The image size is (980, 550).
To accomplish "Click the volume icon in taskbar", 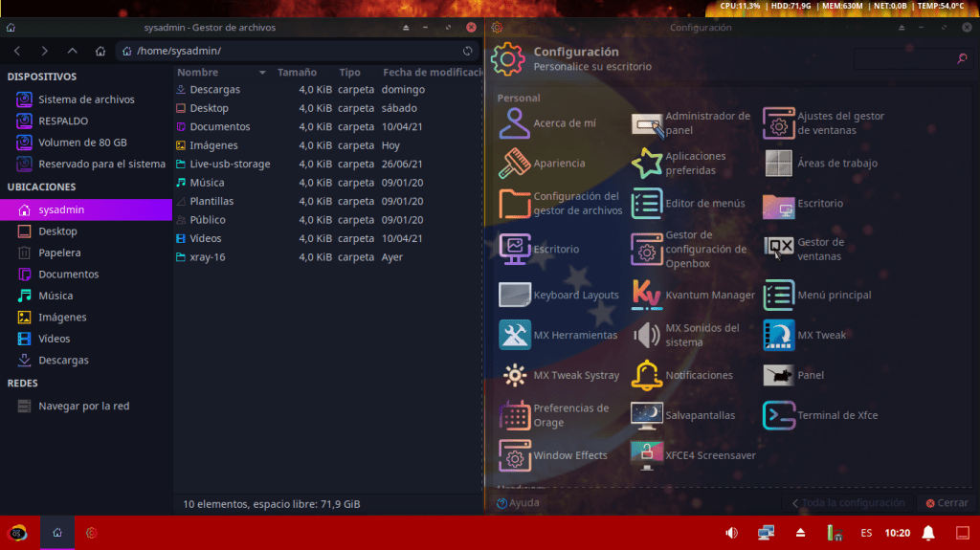I will click(732, 533).
